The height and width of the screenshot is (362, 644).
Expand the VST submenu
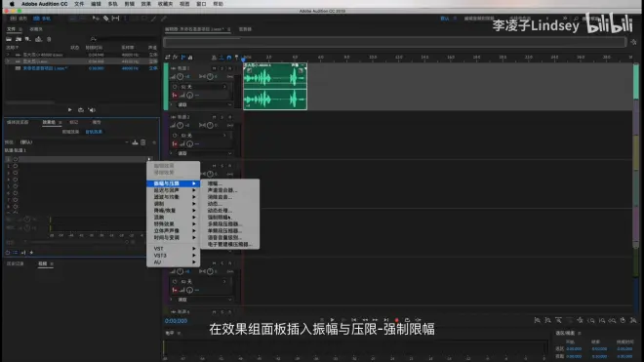coord(174,249)
